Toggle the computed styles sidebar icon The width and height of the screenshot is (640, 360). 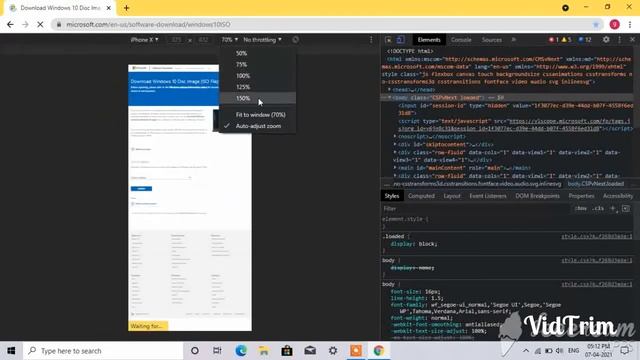pyautogui.click(x=626, y=209)
